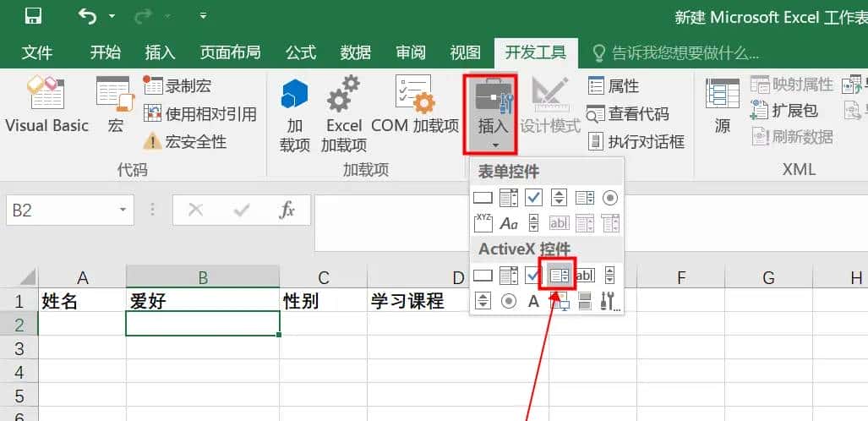Toggle 设计模式 design mode
Viewport: 868px width, 421px height.
tap(549, 105)
